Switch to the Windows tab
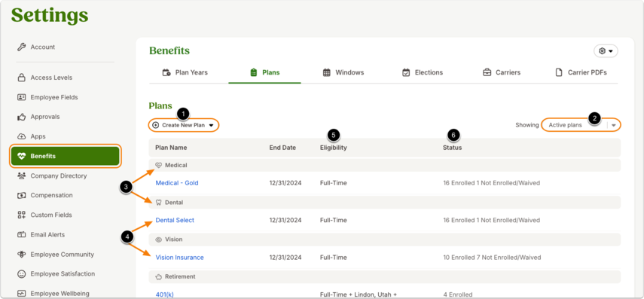This screenshot has width=644, height=299. coord(343,73)
